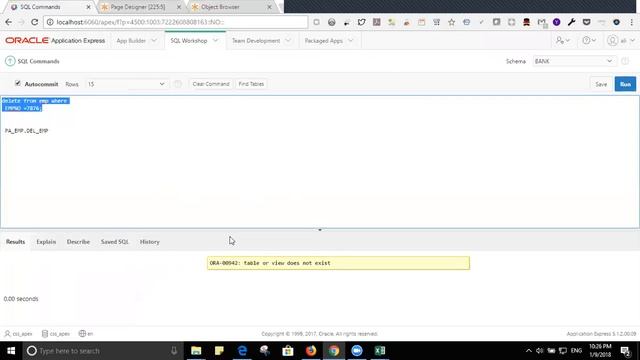Viewport: 640px width, 360px height.
Task: Open the Windows Start menu
Action: pos(11,351)
